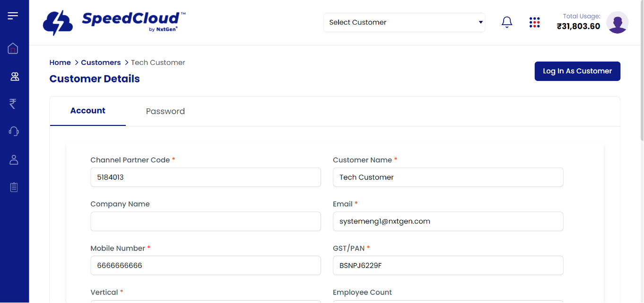Click the SpeedCloud logo

(113, 22)
